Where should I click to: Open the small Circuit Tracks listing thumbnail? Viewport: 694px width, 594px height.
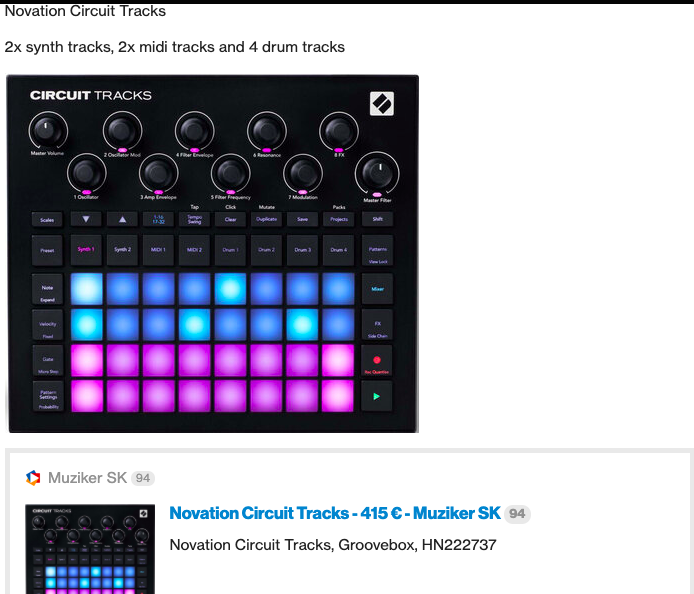point(90,549)
